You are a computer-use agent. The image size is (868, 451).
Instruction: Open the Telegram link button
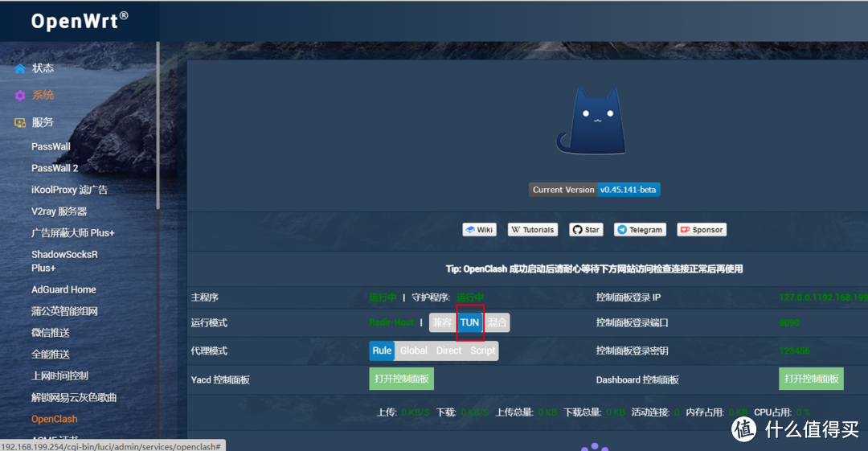pyautogui.click(x=640, y=229)
